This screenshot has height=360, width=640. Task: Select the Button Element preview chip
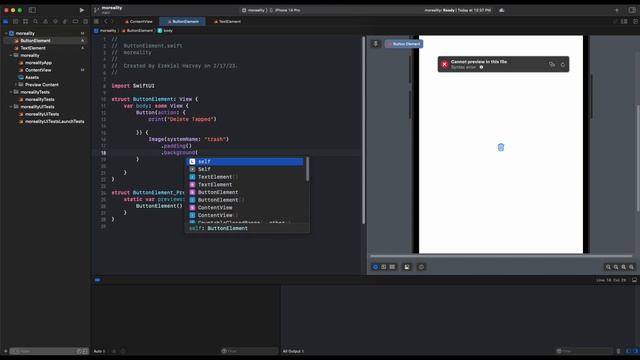point(404,44)
